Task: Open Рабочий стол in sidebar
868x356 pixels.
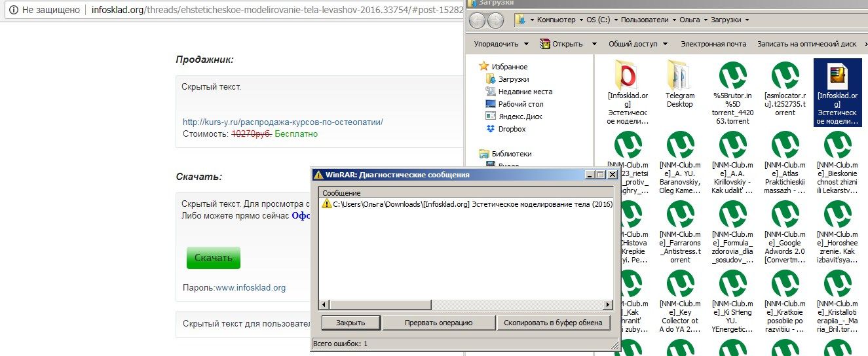Action: click(x=514, y=104)
